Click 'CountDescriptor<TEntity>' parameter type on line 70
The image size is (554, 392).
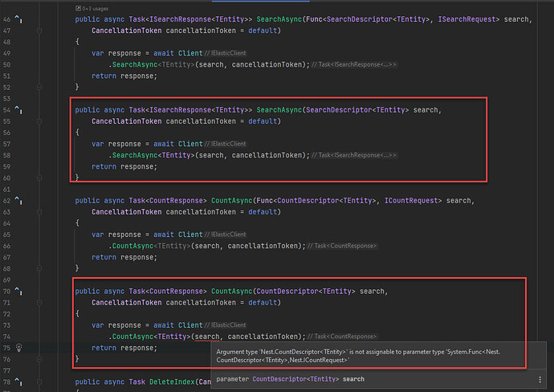pyautogui.click(x=306, y=291)
